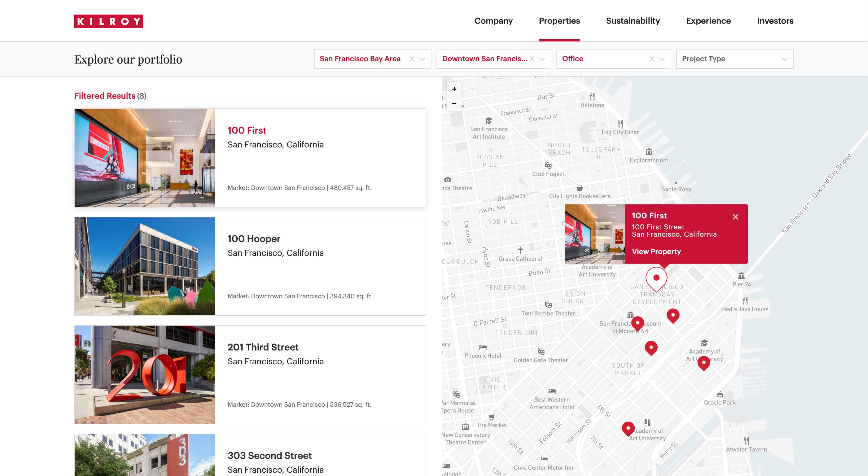Zoom out on the map
This screenshot has height=476, width=868.
tap(454, 104)
